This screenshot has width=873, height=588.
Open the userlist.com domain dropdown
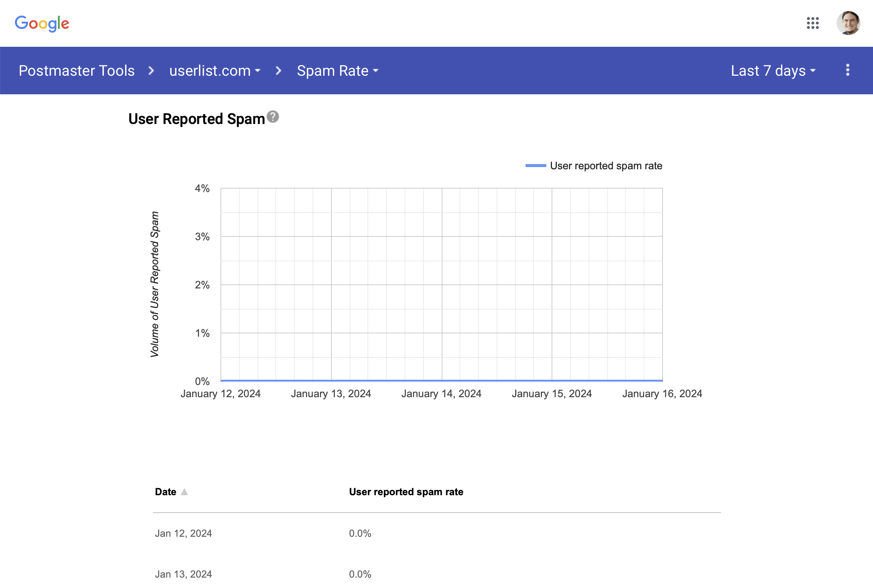(258, 71)
